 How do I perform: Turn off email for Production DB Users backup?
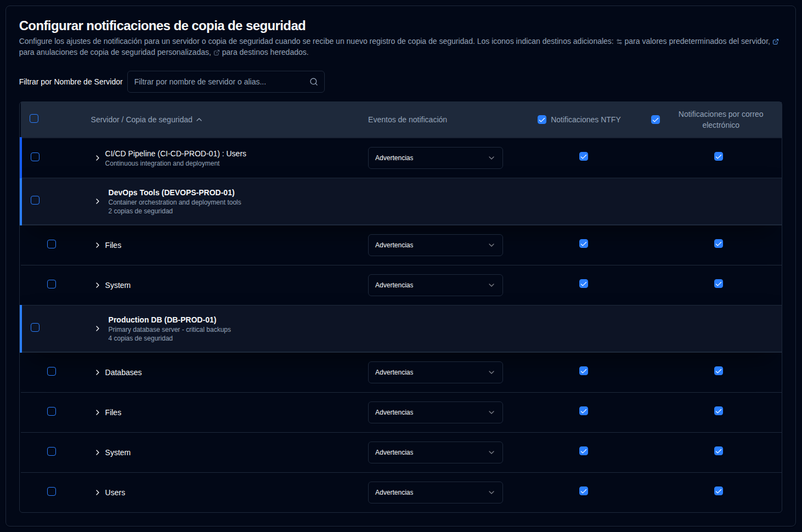(719, 491)
